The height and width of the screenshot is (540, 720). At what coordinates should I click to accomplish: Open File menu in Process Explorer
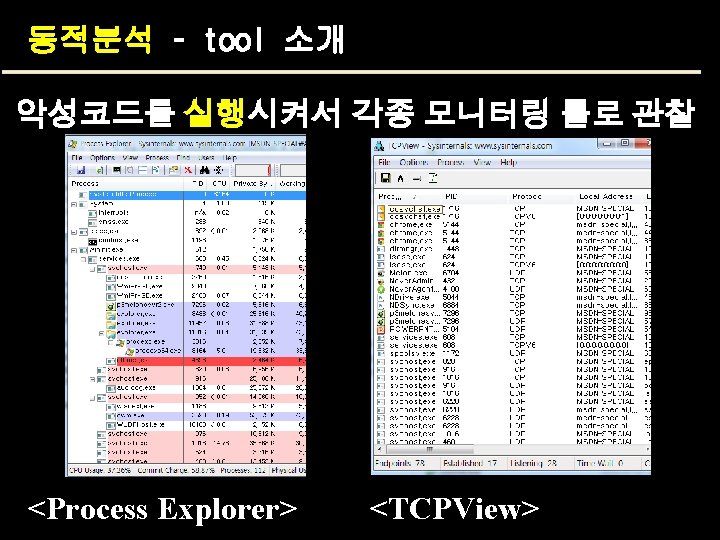point(77,158)
